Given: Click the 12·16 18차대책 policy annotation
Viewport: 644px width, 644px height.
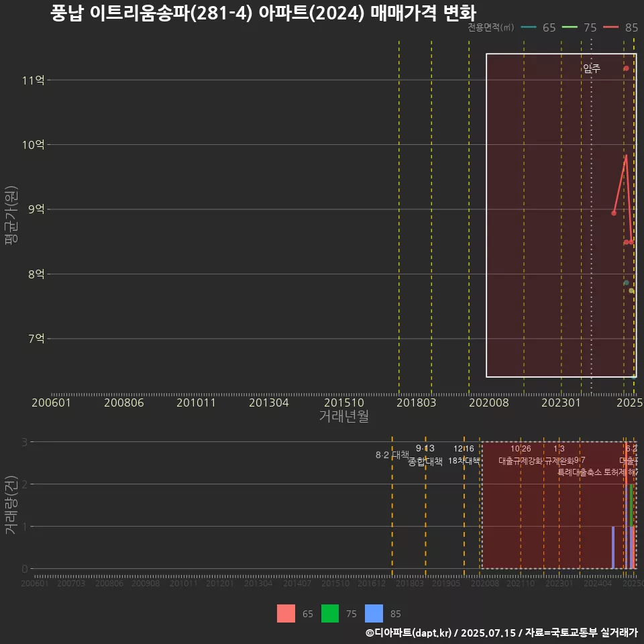Looking at the screenshot, I should pyautogui.click(x=464, y=455).
